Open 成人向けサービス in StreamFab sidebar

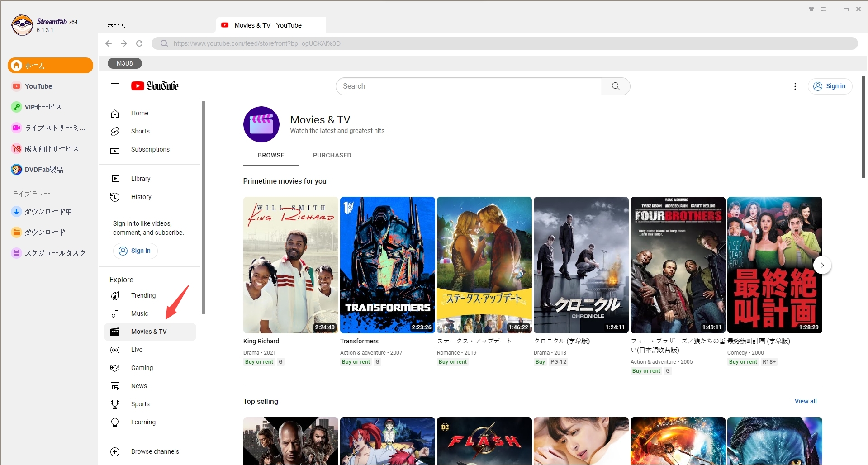50,149
